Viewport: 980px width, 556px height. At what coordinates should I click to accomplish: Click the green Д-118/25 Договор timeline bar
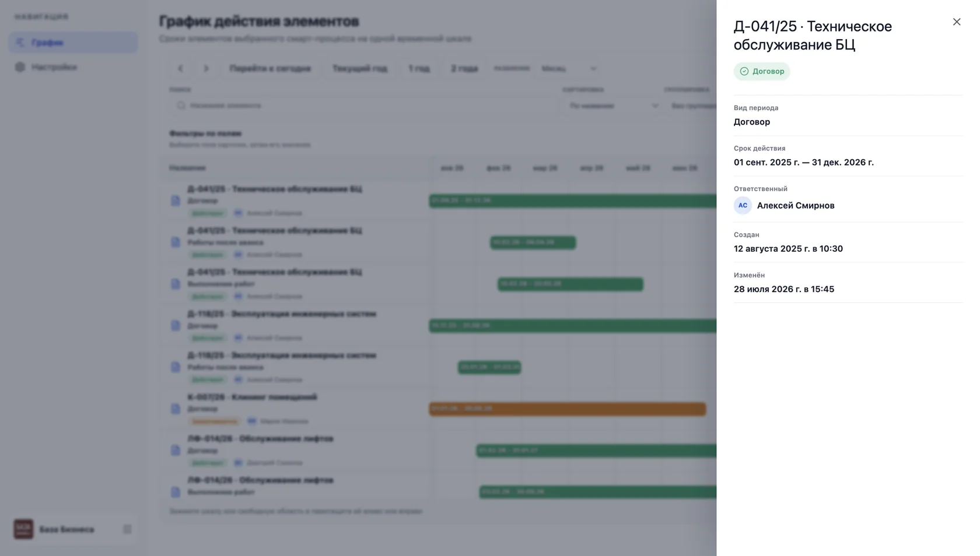click(573, 326)
